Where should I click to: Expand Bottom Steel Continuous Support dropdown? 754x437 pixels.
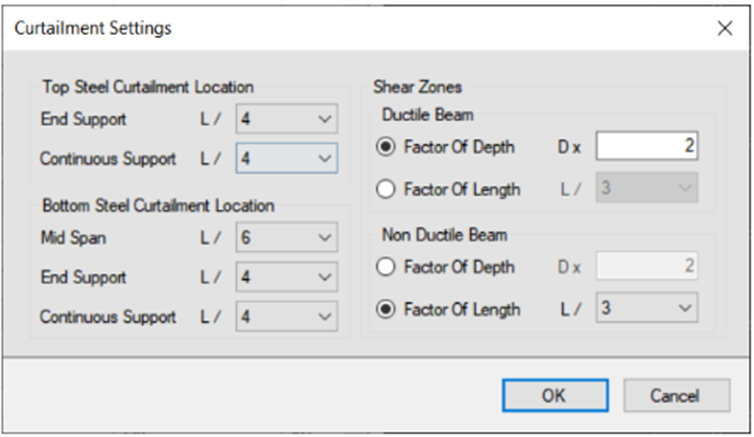(287, 316)
